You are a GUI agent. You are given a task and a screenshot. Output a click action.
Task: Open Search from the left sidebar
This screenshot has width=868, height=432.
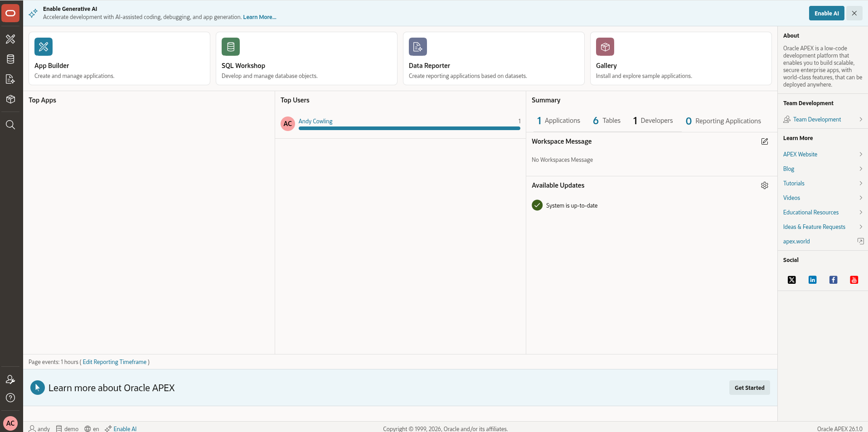coord(10,125)
